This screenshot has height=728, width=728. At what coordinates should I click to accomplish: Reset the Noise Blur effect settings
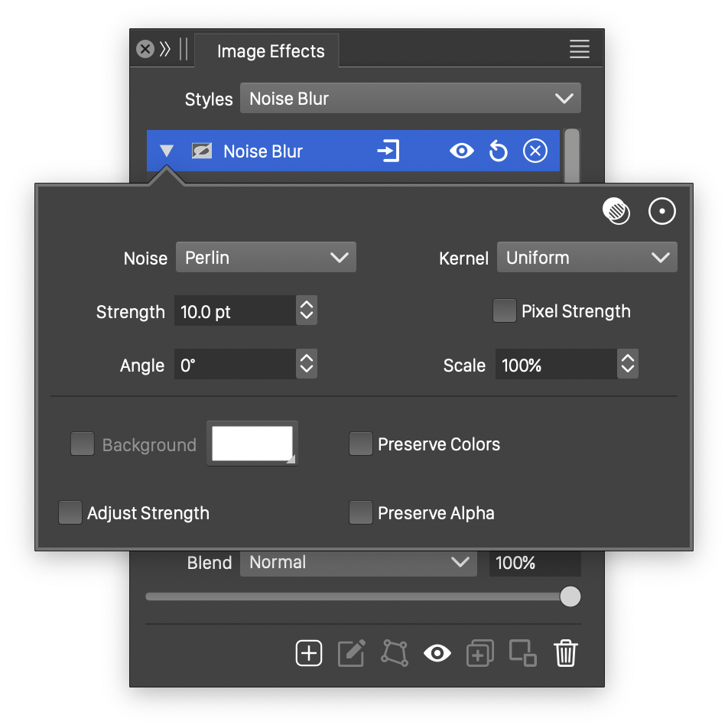point(498,151)
